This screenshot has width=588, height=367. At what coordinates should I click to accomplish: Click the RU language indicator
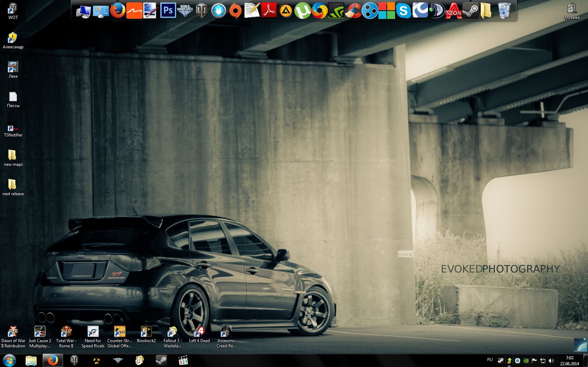pos(490,360)
